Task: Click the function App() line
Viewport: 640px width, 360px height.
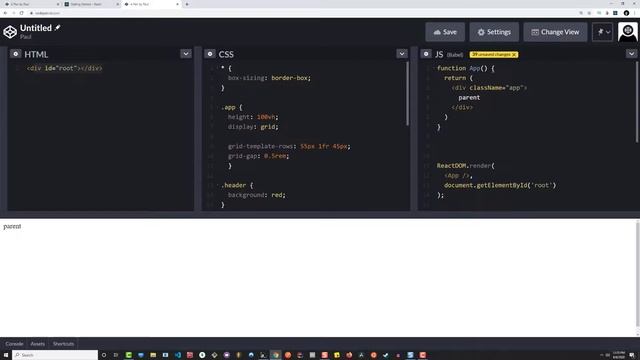Action: point(465,68)
